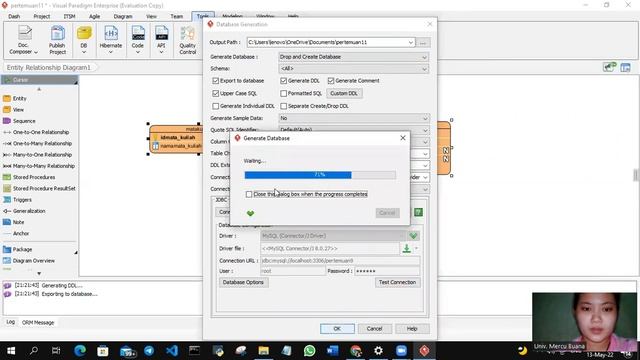Viewport: 640px width, 360px height.
Task: Select the Anchor tool
Action: 21,233
